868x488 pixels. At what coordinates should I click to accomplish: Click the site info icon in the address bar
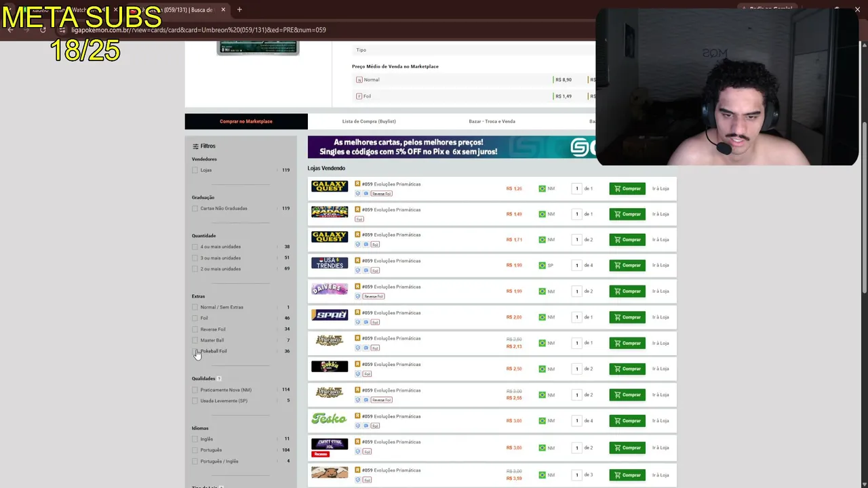click(x=63, y=30)
